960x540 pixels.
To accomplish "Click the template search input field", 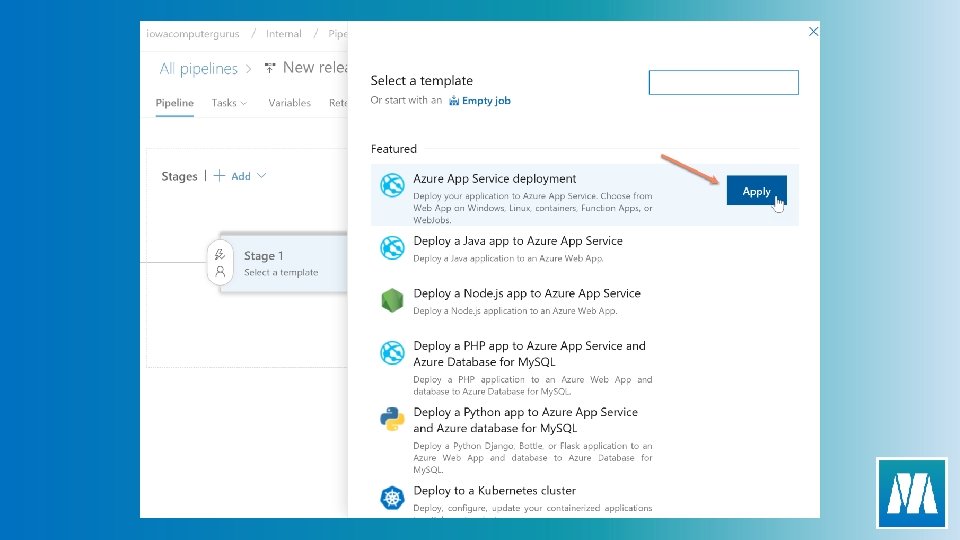I will pyautogui.click(x=723, y=82).
